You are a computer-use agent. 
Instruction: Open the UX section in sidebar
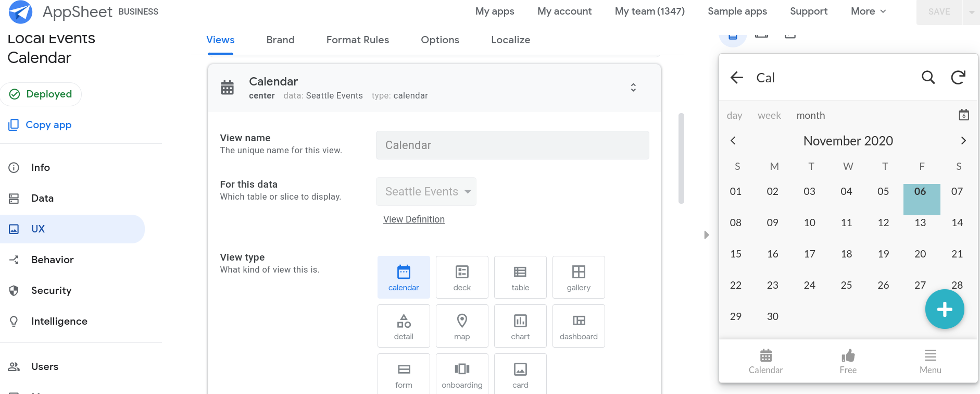(x=72, y=229)
